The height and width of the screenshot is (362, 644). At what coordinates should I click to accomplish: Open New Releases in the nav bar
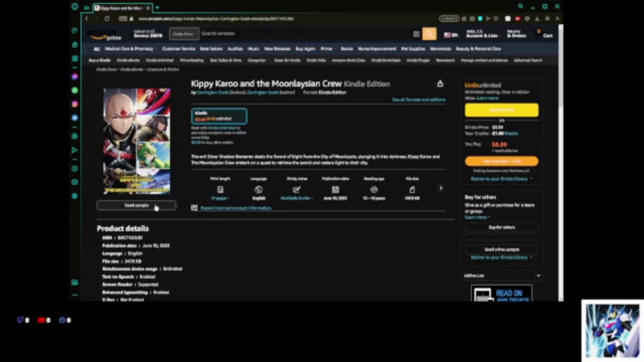pyautogui.click(x=277, y=49)
